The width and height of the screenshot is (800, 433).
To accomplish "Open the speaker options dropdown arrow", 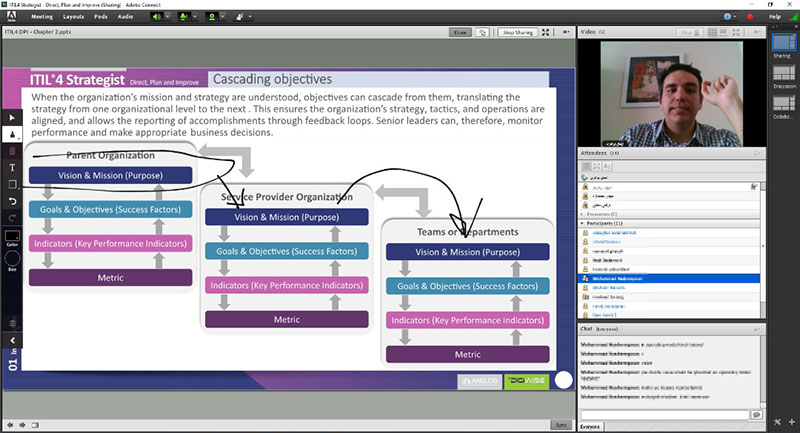I will point(167,17).
